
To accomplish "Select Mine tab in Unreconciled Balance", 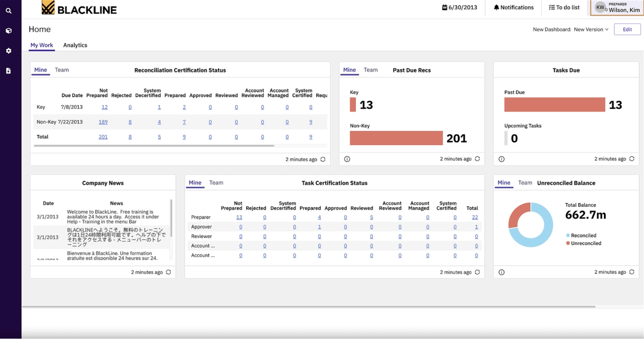I will [504, 183].
